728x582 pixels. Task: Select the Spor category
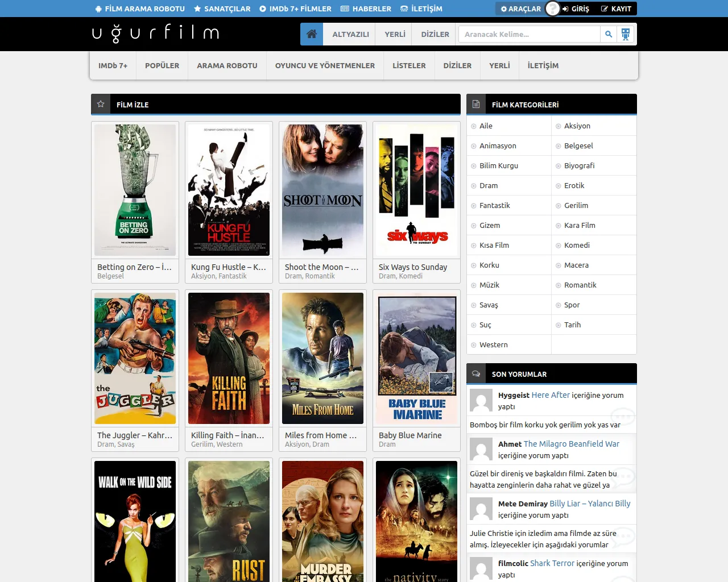(x=572, y=305)
